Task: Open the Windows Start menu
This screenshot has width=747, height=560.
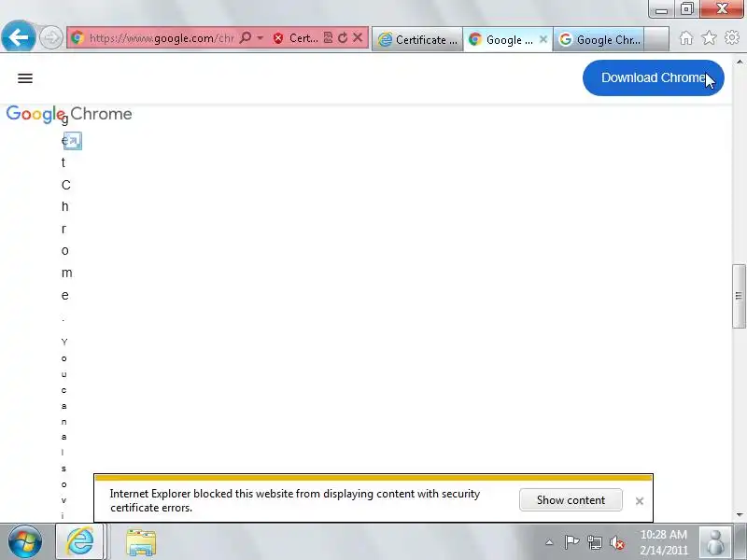Action: click(25, 541)
